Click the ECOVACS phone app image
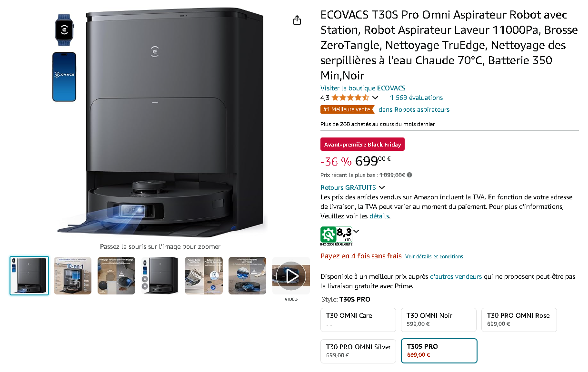The image size is (588, 372). (64, 77)
